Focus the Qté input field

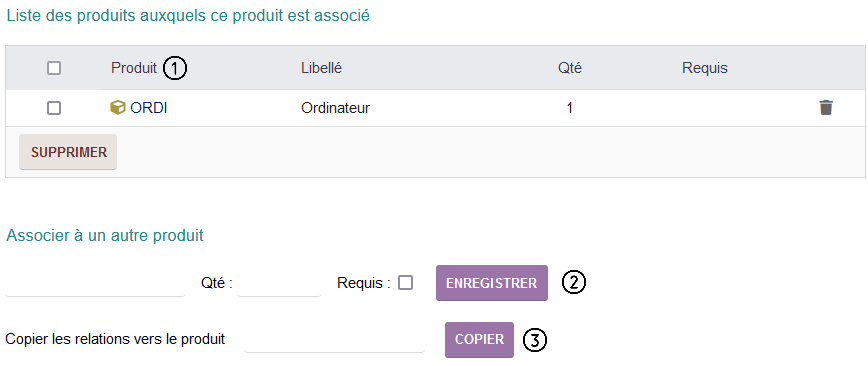(280, 283)
